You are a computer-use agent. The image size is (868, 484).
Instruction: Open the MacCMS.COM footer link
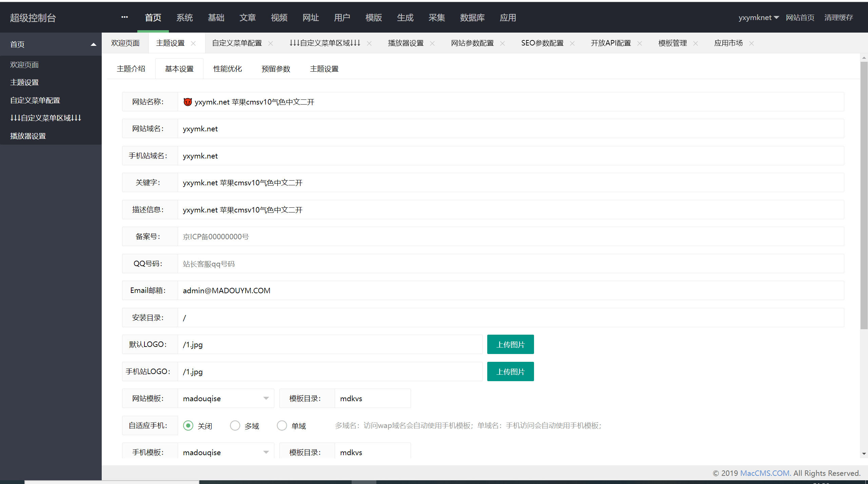coord(766,473)
